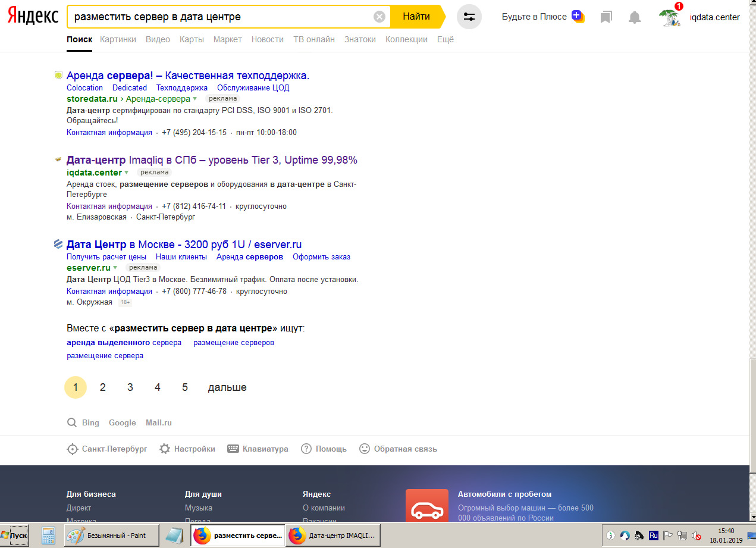Screen dimensions: 756x548
Task: Open the Yandex Plus icon
Action: [x=578, y=17]
